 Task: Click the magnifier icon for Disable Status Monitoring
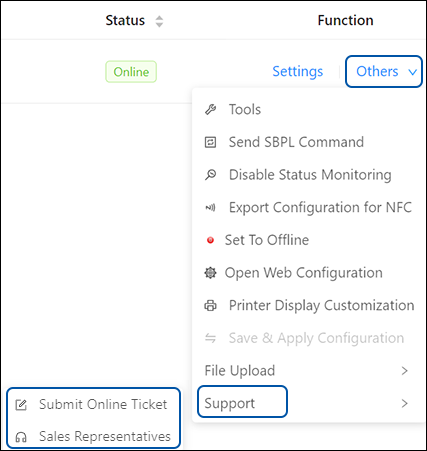[210, 174]
